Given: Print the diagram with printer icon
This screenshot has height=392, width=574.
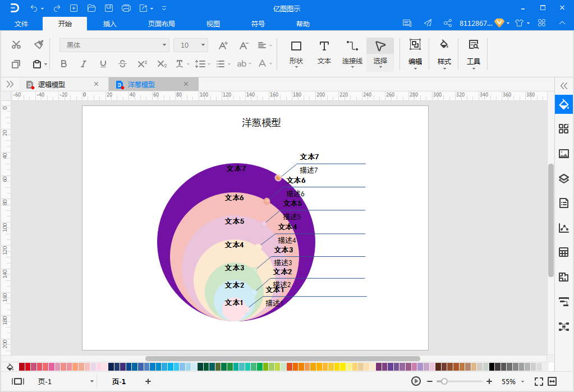Looking at the screenshot, I should coord(126,8).
